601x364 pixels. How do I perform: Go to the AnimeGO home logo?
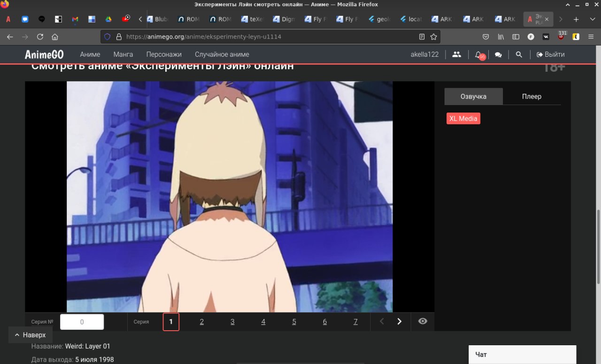point(44,54)
